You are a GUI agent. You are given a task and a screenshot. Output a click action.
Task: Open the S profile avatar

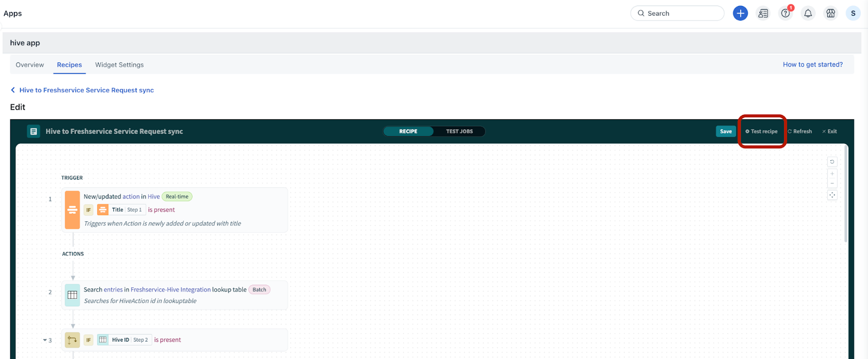(853, 13)
